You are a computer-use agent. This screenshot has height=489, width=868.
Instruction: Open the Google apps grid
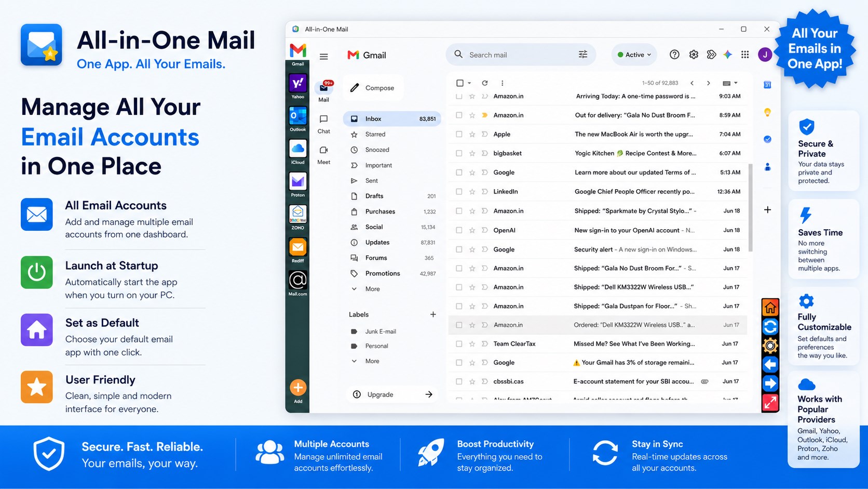click(x=745, y=55)
